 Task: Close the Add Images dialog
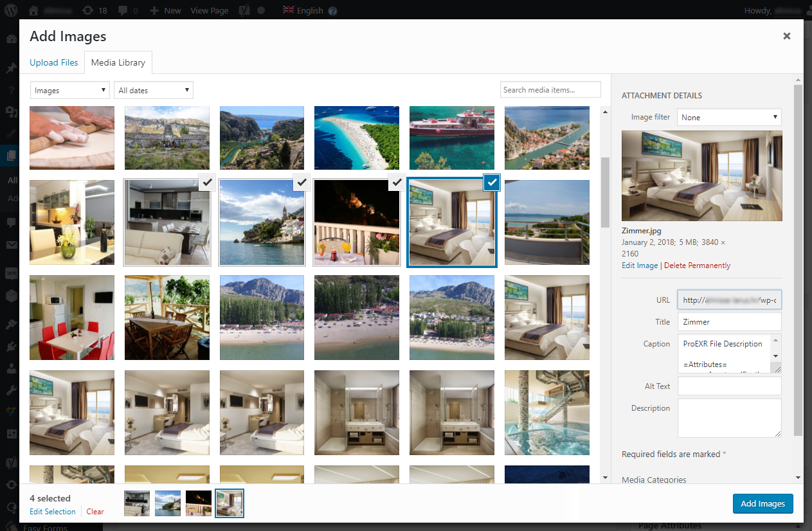786,36
